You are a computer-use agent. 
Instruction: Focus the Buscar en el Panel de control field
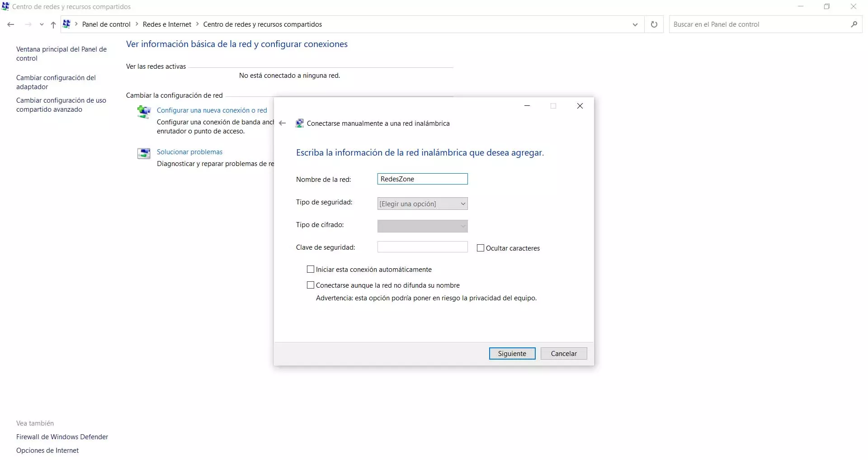click(759, 24)
